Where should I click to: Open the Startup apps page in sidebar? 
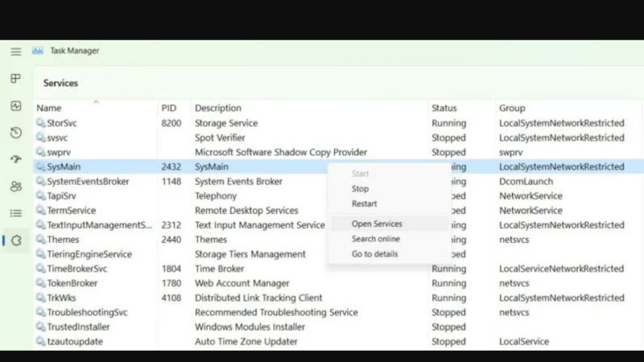15,159
